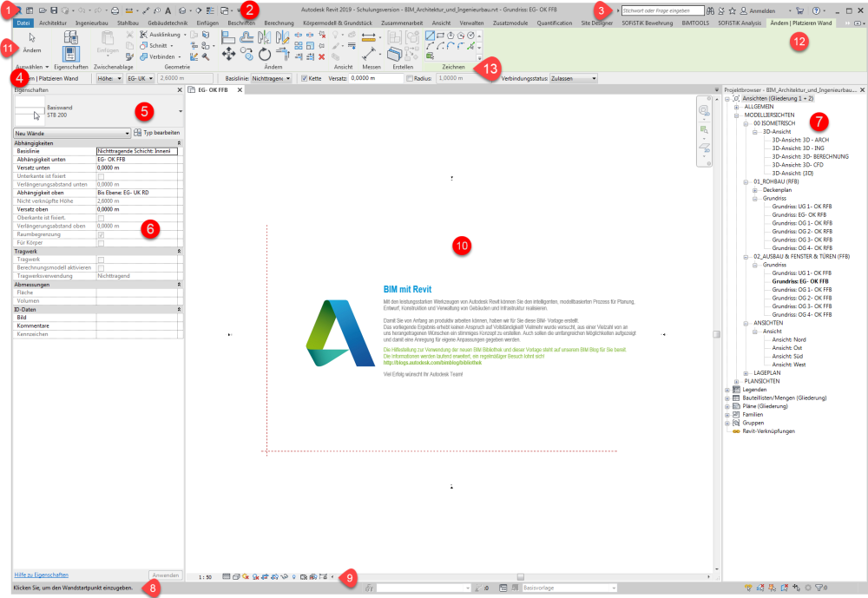This screenshot has width=868, height=598.
Task: Click the Ausklinkung geometry tool
Action: click(x=160, y=35)
